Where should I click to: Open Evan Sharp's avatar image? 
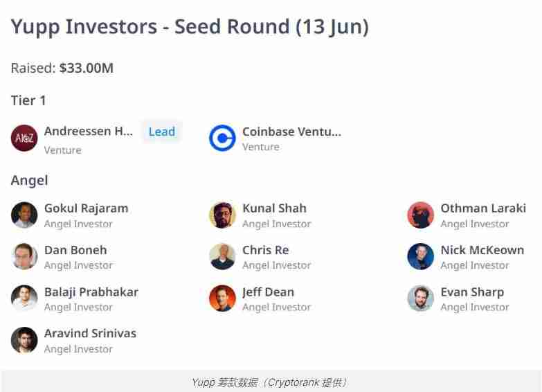point(420,299)
